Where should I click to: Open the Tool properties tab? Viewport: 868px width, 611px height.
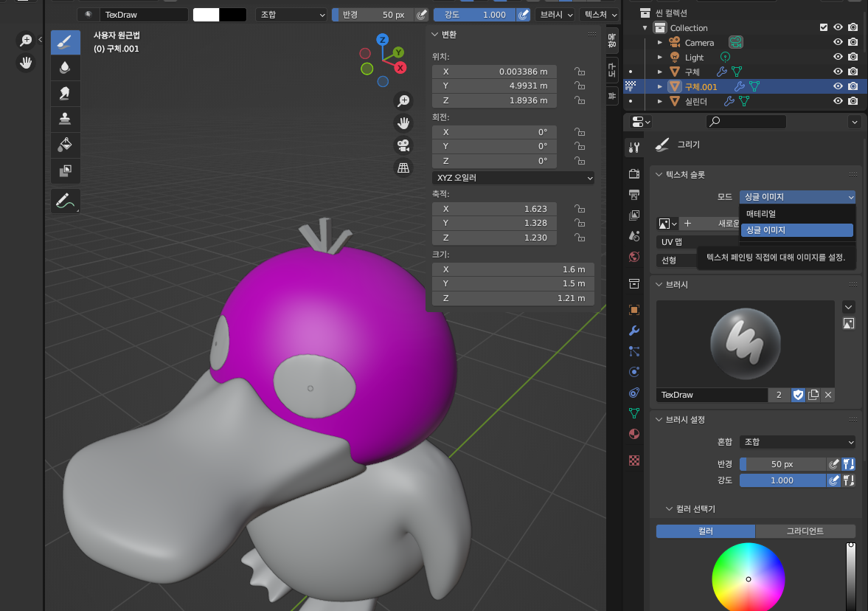[633, 148]
